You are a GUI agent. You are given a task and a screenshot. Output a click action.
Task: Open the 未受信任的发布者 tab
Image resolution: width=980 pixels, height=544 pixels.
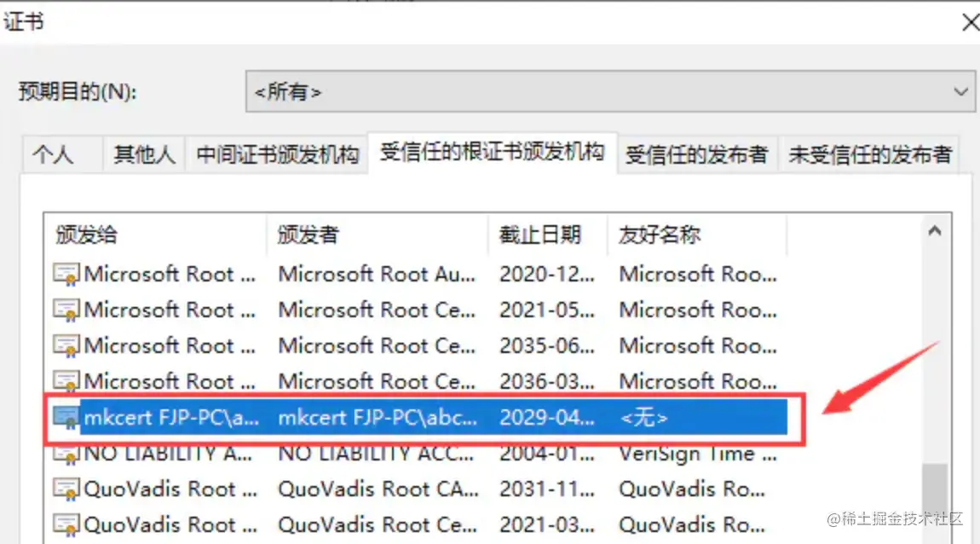point(869,154)
